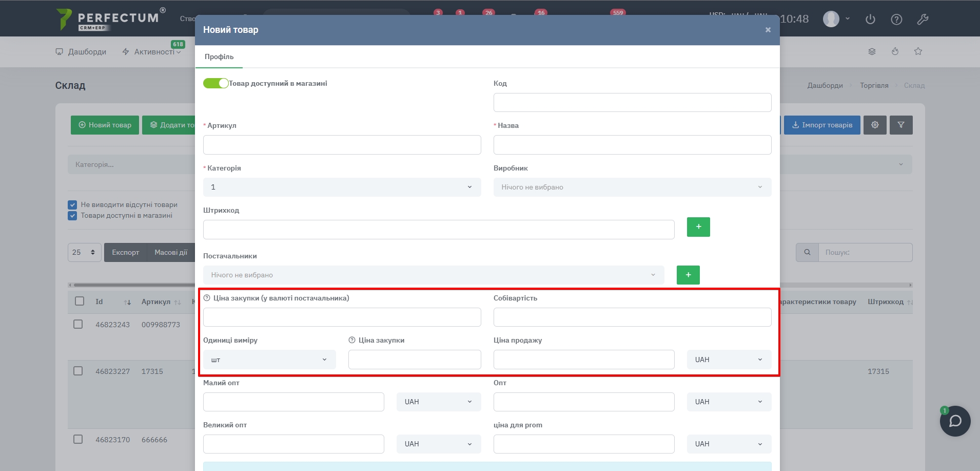Uncheck 'Не виводити відсутні товари' checkbox

[72, 204]
